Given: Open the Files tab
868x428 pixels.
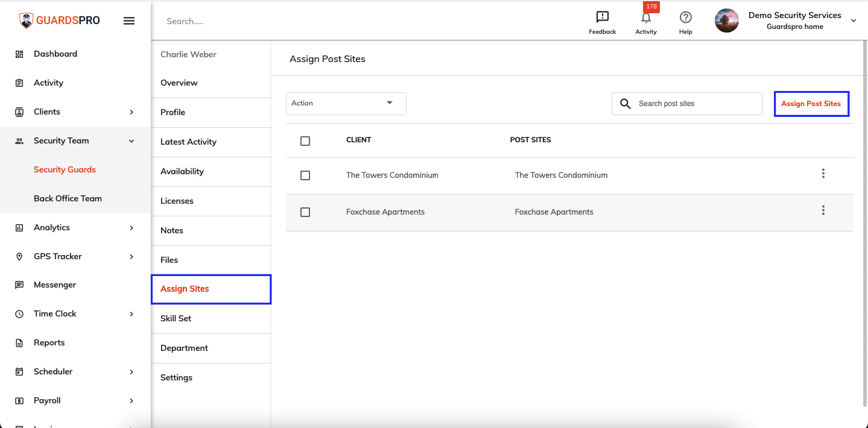Looking at the screenshot, I should 211,260.
